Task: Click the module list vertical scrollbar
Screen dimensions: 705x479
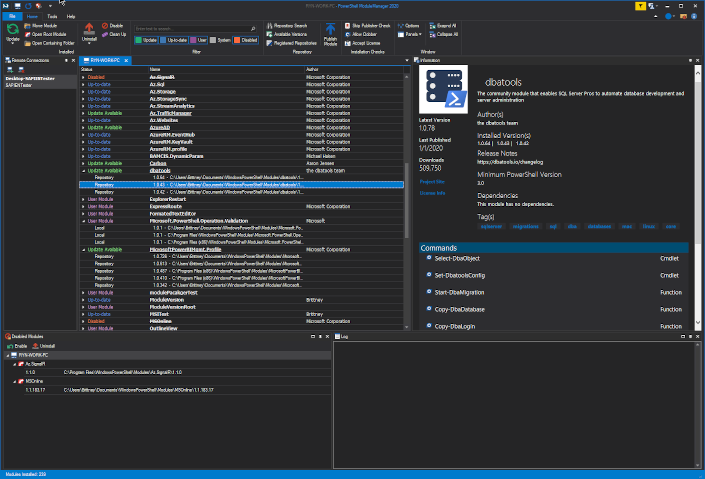Action: click(x=407, y=201)
